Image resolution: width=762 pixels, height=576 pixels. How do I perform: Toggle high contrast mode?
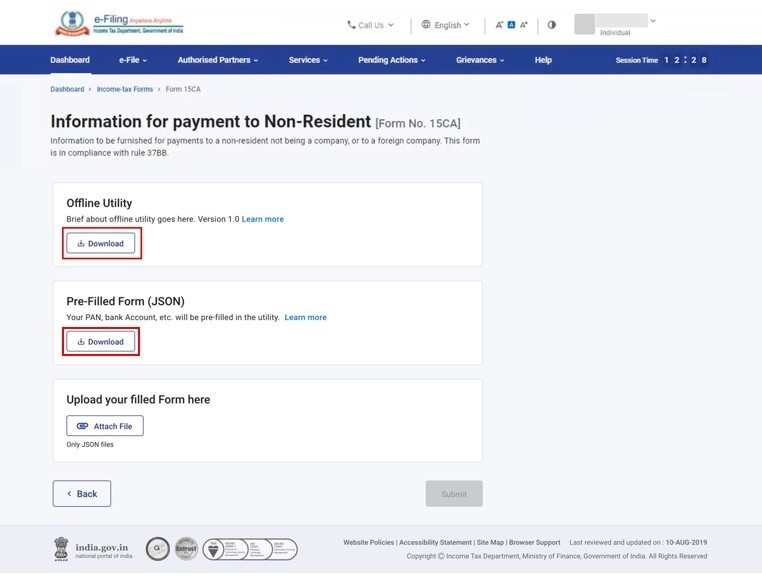[551, 25]
